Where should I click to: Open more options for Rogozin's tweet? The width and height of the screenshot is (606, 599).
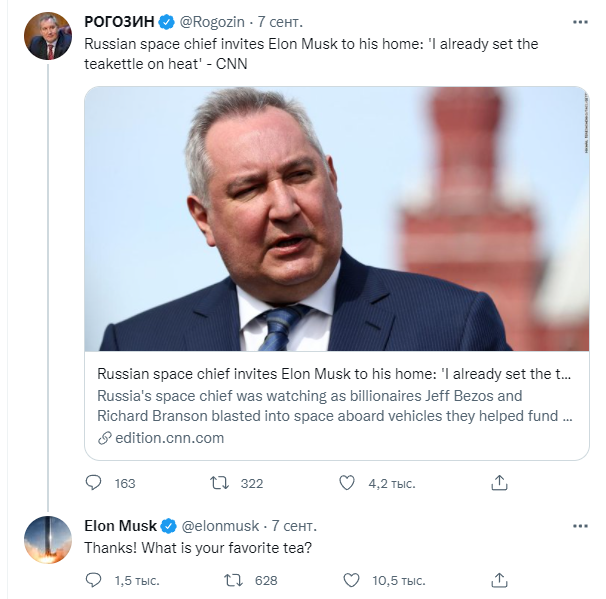(579, 21)
